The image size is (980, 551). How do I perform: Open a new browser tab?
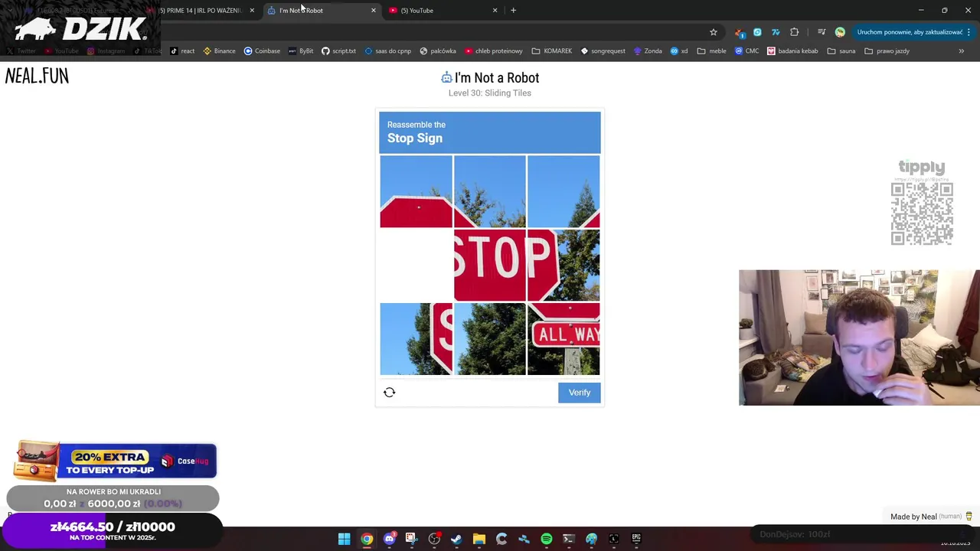(x=513, y=11)
